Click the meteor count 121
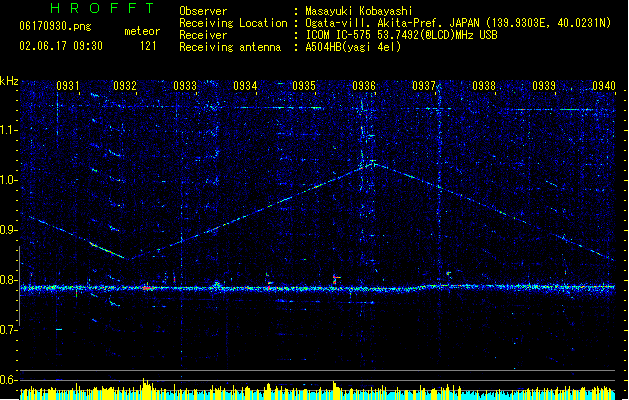Viewport: 629px width, 400px height. click(x=148, y=46)
